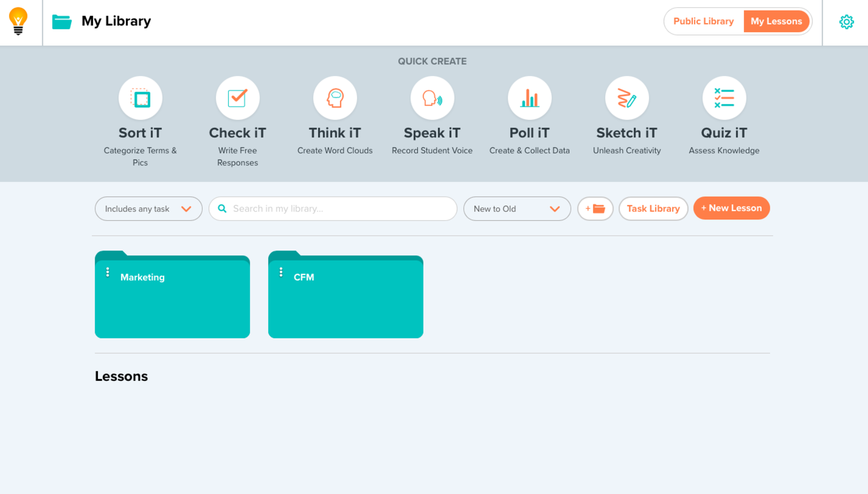Click the add new folder button

coord(595,209)
